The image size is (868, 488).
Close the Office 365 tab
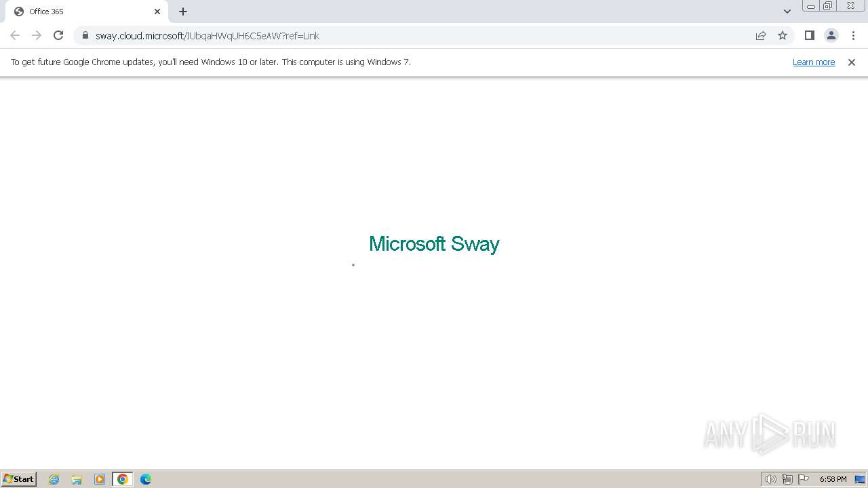[157, 12]
